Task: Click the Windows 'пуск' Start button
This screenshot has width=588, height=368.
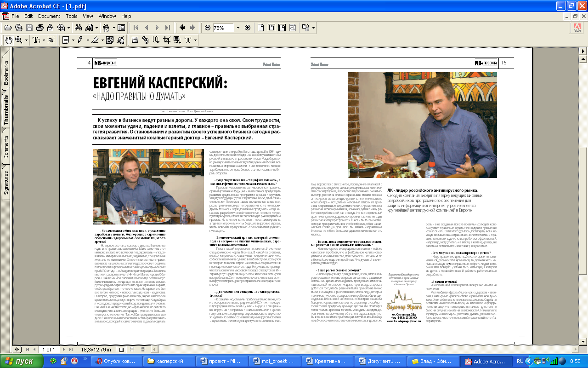Action: 23,362
